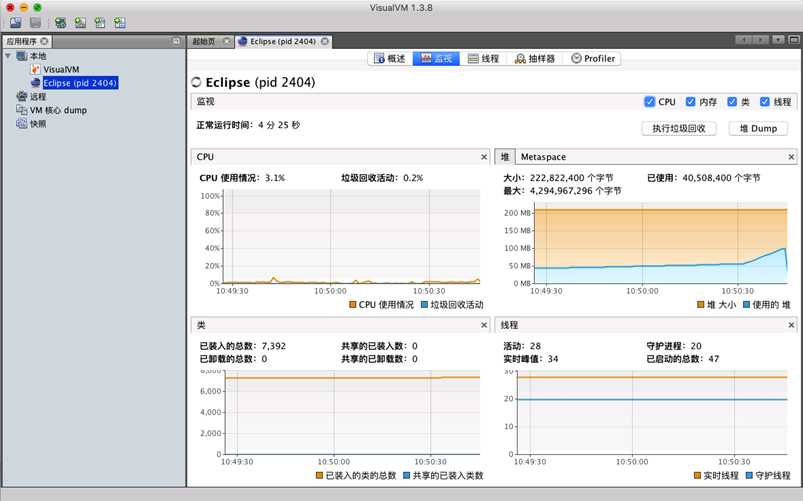Close the heap memory chart panel
This screenshot has height=501, width=803.
tap(791, 157)
